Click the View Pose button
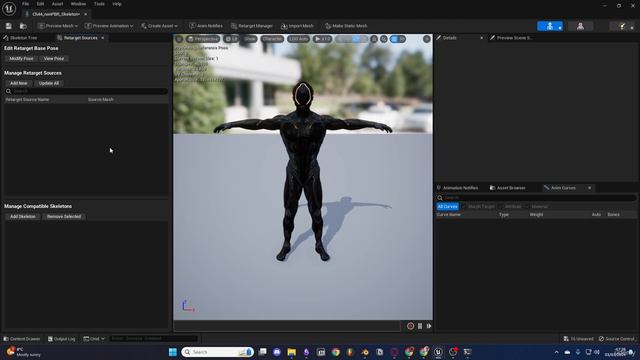The height and width of the screenshot is (360, 640). click(x=54, y=58)
